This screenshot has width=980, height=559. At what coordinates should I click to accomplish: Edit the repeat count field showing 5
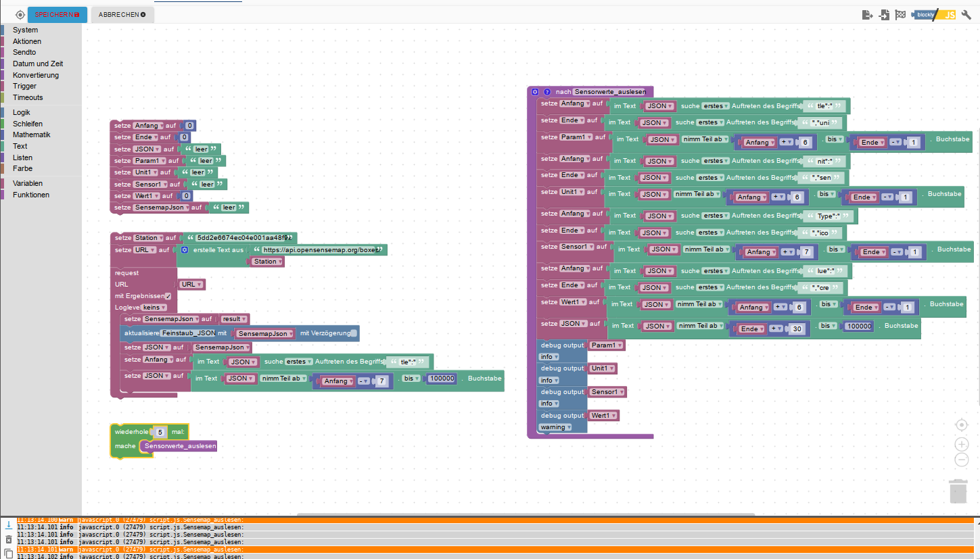[x=160, y=432]
